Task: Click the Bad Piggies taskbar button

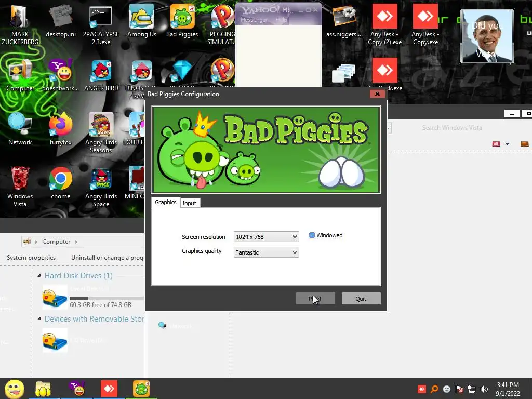Action: coord(141,389)
